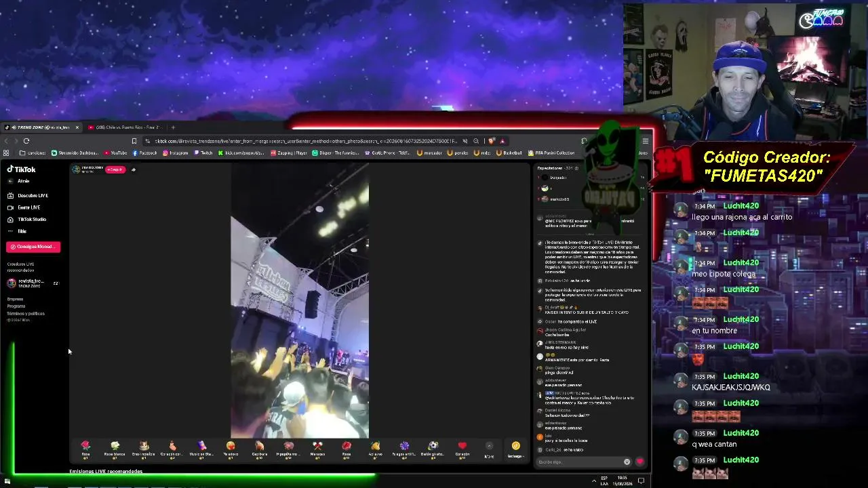Open the Twitch bookmark
868x488 pixels.
(203, 153)
